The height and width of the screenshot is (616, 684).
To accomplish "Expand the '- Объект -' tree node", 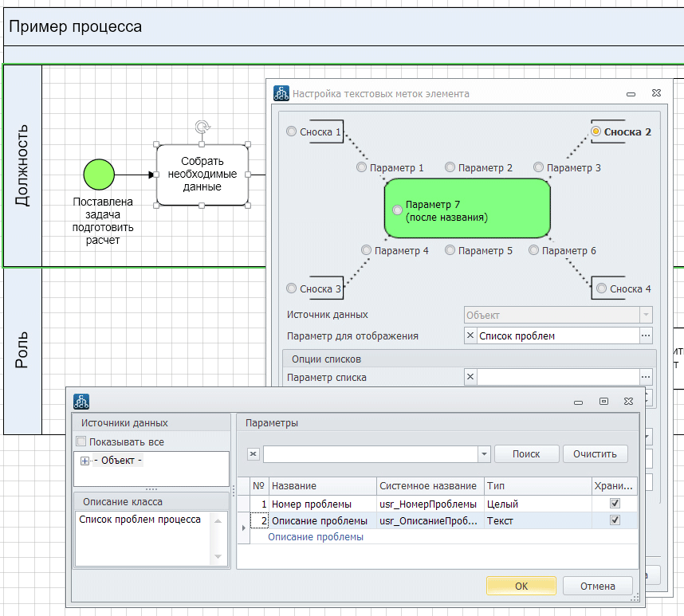I will [x=85, y=461].
